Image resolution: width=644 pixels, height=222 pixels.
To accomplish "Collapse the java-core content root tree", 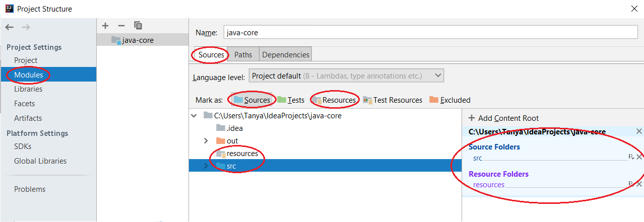I will click(195, 116).
